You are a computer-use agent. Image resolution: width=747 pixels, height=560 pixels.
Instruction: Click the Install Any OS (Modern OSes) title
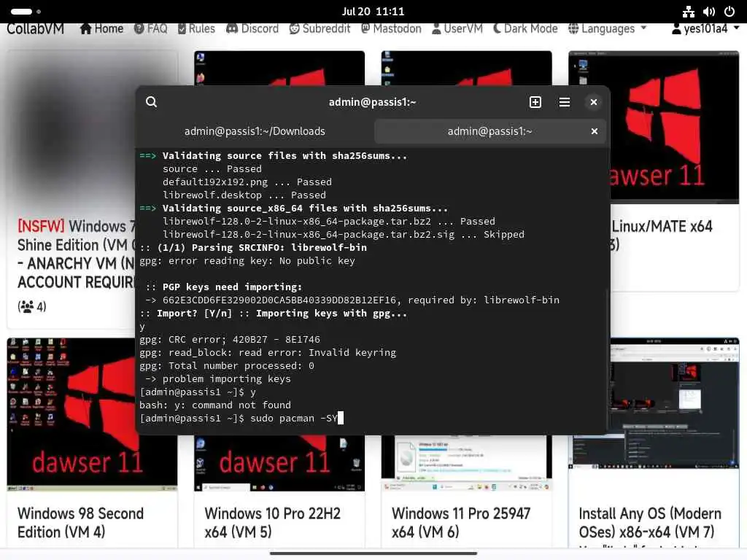(x=650, y=522)
